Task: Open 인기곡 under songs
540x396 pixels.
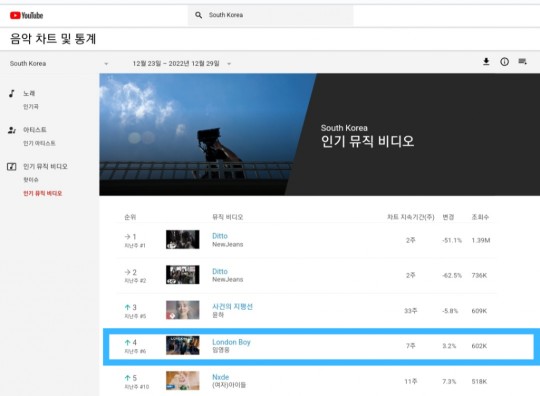Action: [x=31, y=107]
